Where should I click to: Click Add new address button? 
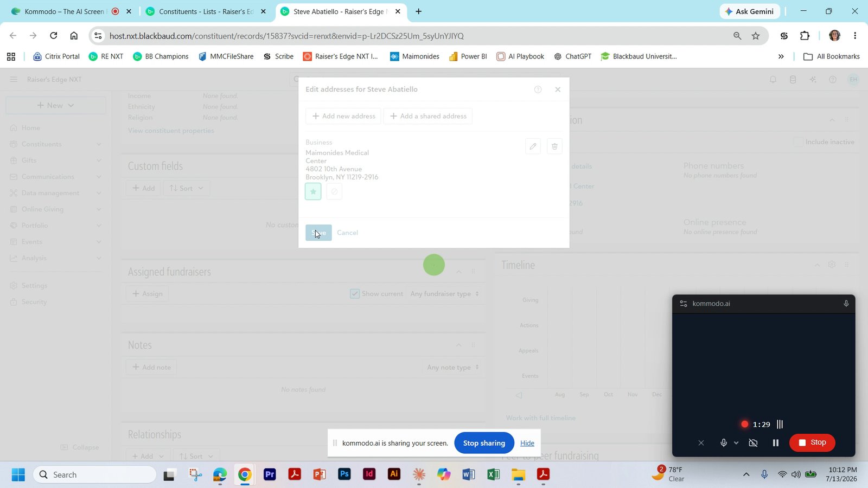coord(343,116)
